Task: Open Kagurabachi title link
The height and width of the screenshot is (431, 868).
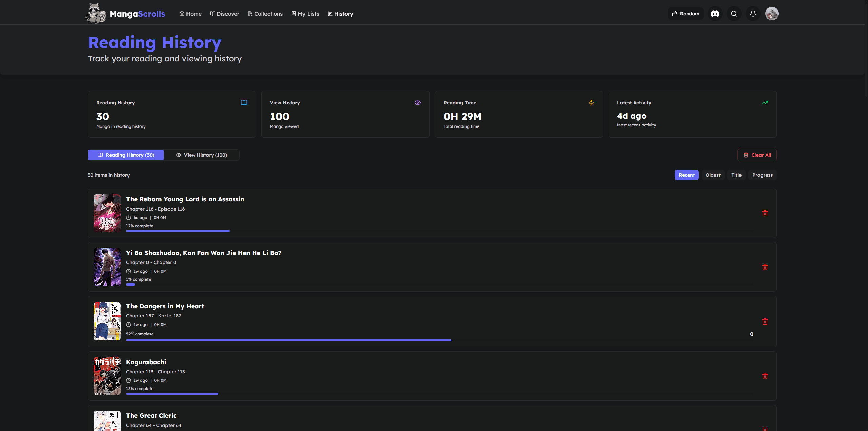Action: (146, 362)
